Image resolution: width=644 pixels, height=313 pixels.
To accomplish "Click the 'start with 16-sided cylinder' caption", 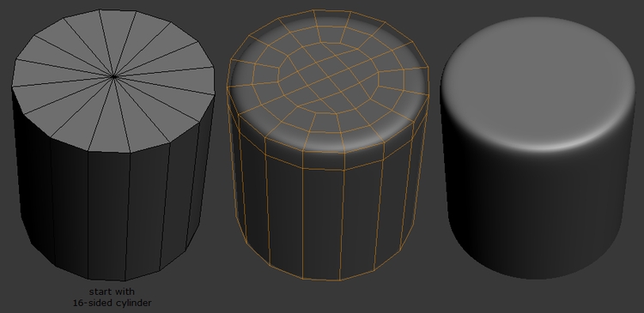I will coord(112,297).
